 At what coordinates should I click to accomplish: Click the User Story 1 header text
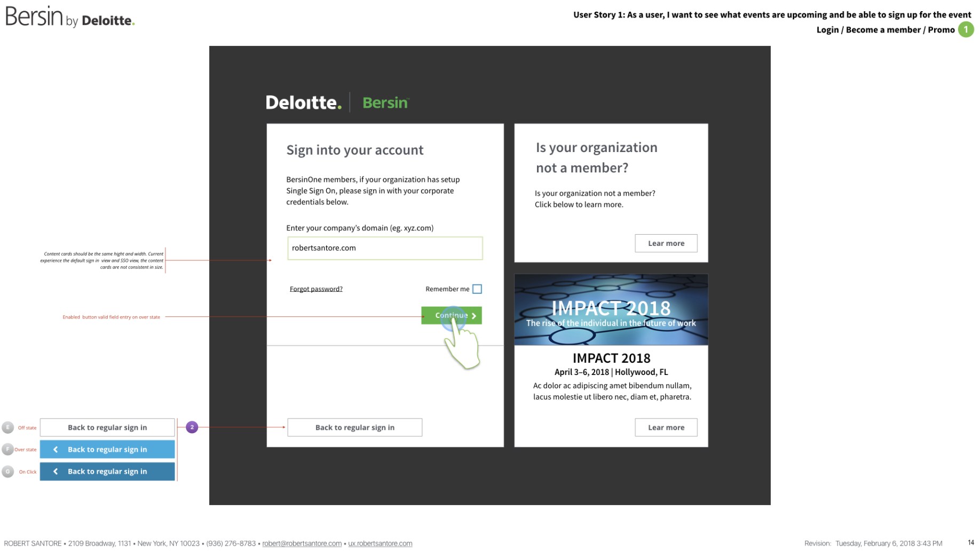pos(772,15)
